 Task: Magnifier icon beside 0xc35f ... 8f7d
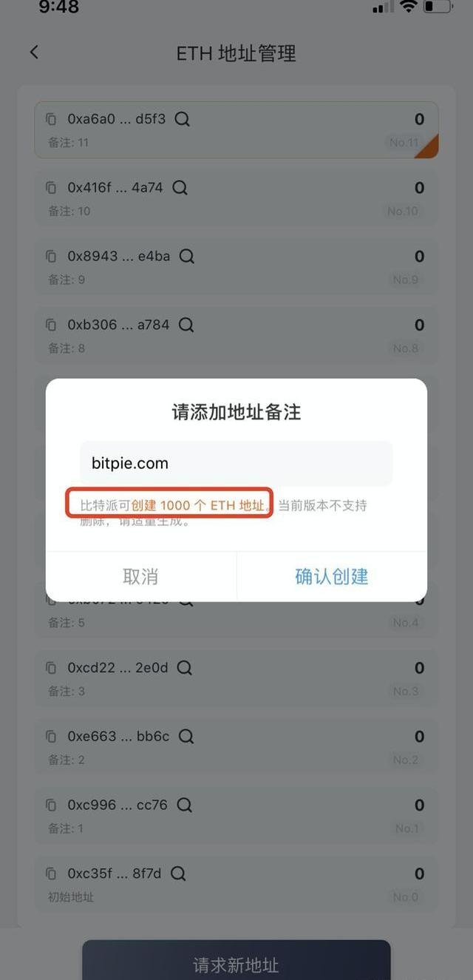click(x=178, y=874)
